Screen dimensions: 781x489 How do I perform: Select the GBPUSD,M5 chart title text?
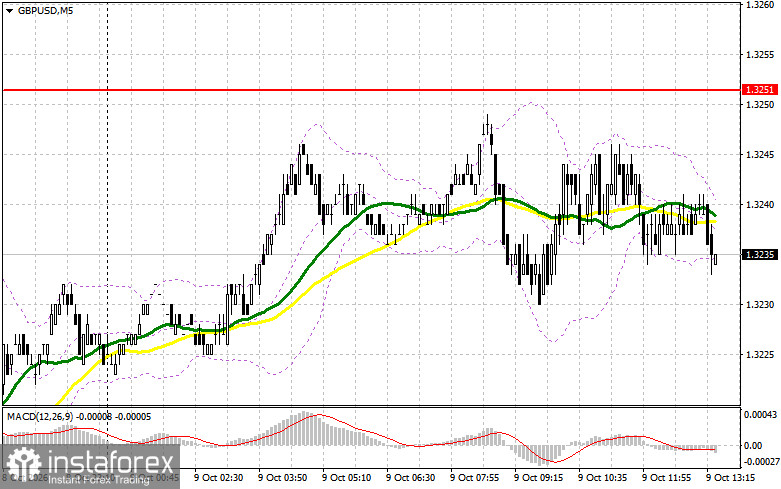click(45, 10)
